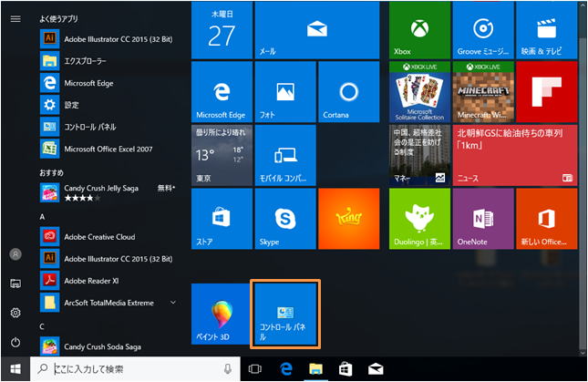588x382 pixels.
Task: Open Mail from the taskbar
Action: pos(376,369)
